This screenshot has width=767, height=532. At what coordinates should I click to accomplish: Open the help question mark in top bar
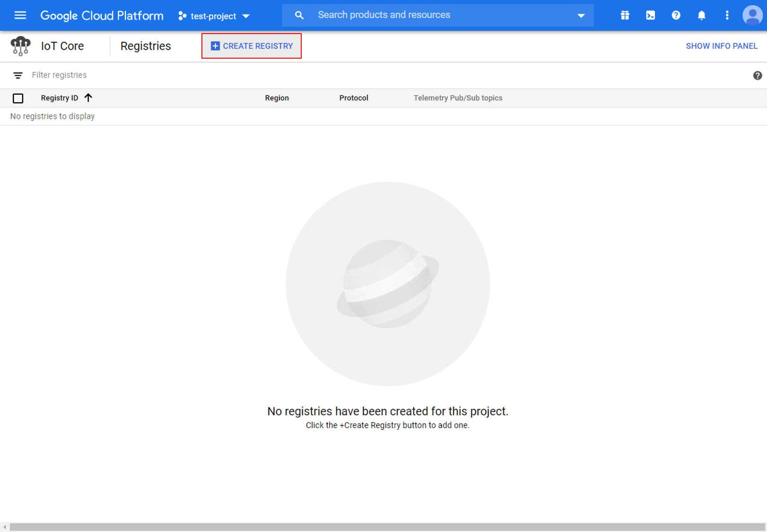(x=676, y=16)
